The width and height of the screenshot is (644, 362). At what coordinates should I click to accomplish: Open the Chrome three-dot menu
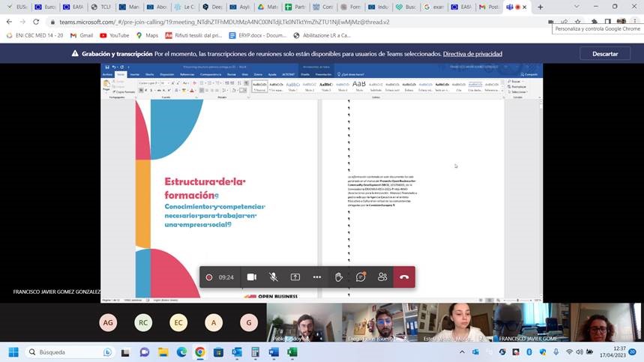coord(635,22)
